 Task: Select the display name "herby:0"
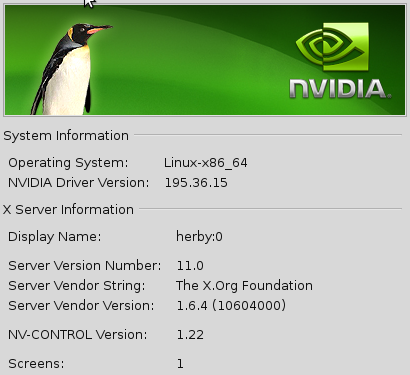click(199, 237)
